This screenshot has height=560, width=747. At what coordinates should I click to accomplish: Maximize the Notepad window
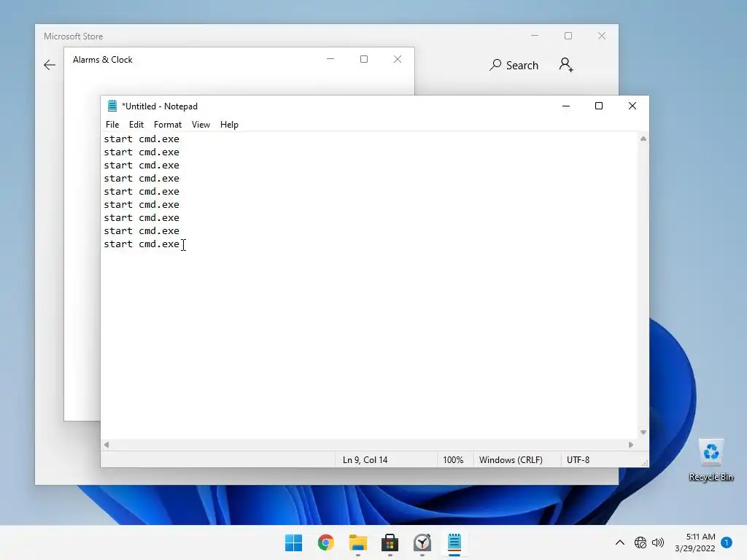tap(599, 106)
